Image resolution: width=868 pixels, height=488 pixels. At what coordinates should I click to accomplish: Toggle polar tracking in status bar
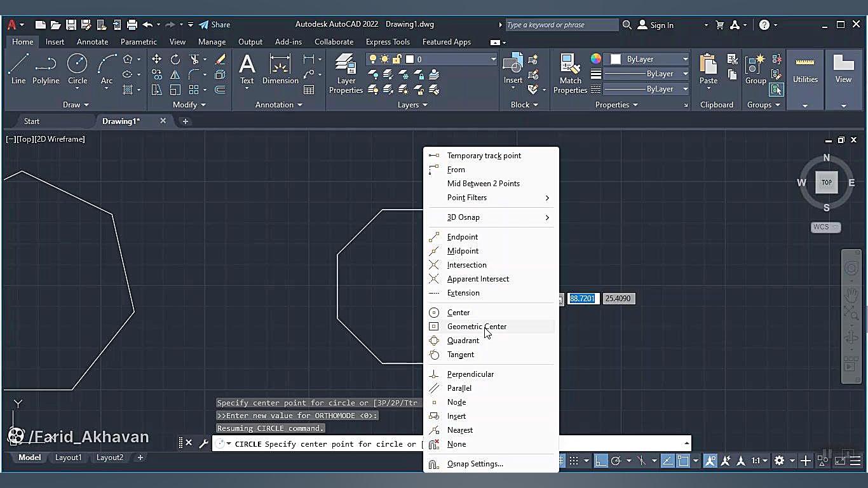pos(616,461)
